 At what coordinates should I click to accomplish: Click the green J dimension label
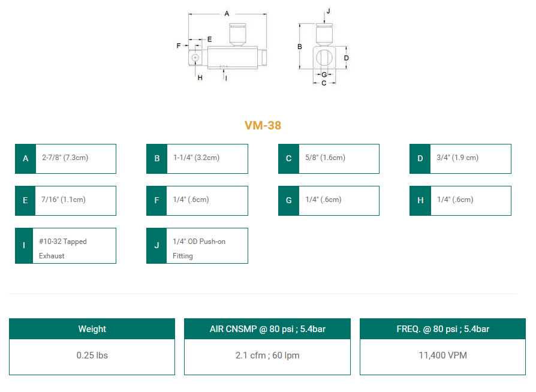tap(157, 246)
